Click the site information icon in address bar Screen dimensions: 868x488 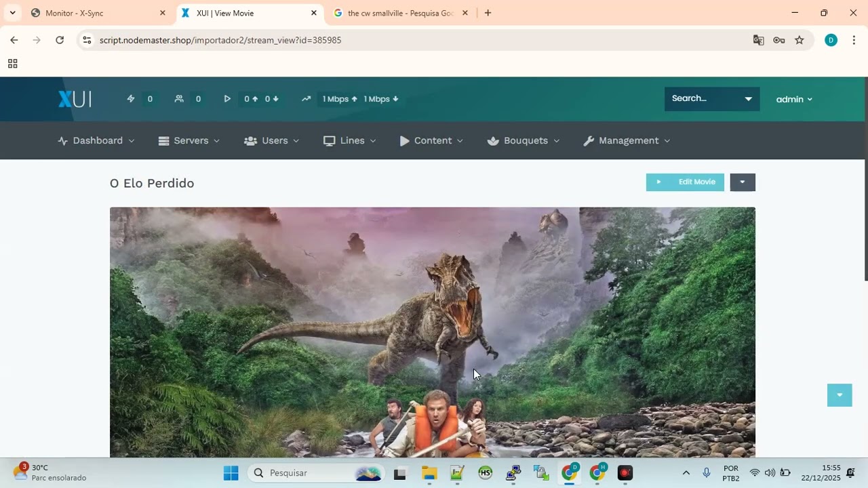click(x=87, y=40)
